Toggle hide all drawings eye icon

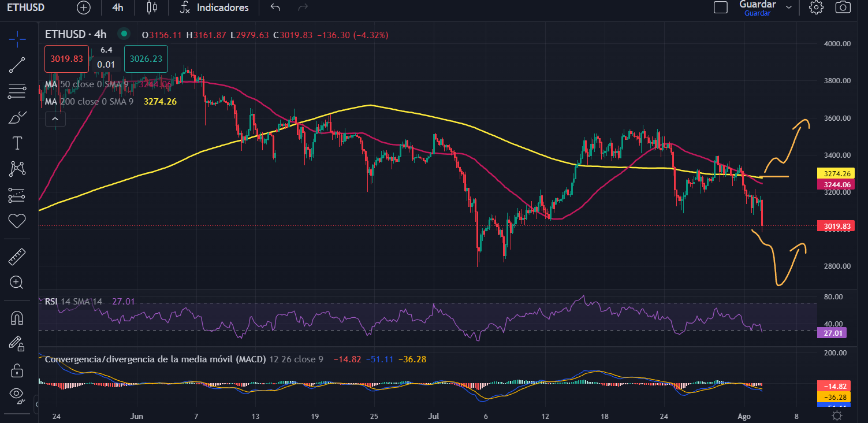17,395
